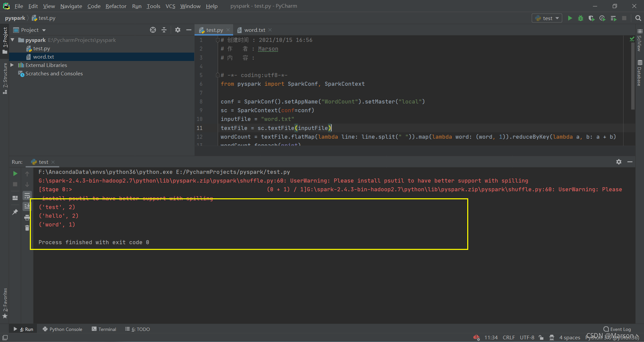The image size is (644, 342).
Task: Open Search Everywhere magnifier icon
Action: coord(638,18)
